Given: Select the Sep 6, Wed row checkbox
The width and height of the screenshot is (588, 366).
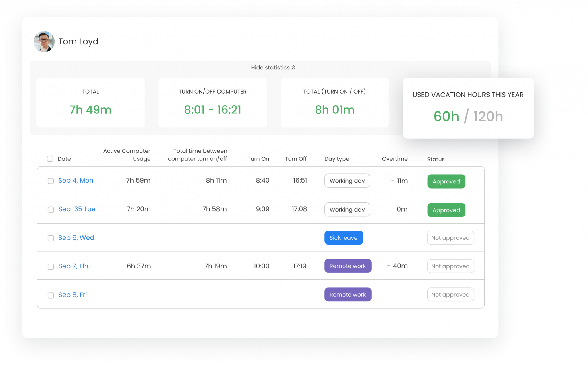Looking at the screenshot, I should tap(51, 238).
